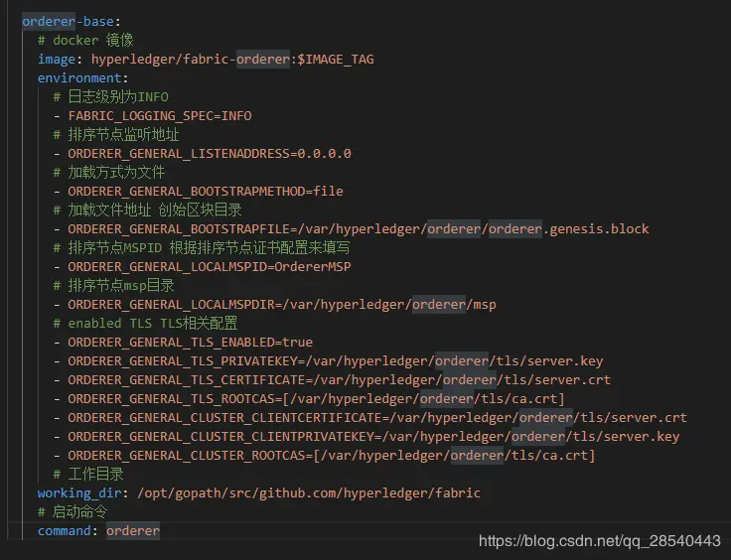Click the ORDERER_GENERAL_BOOTSTRAPMETHOD=file line
This screenshot has height=560, width=731.
pyautogui.click(x=198, y=191)
